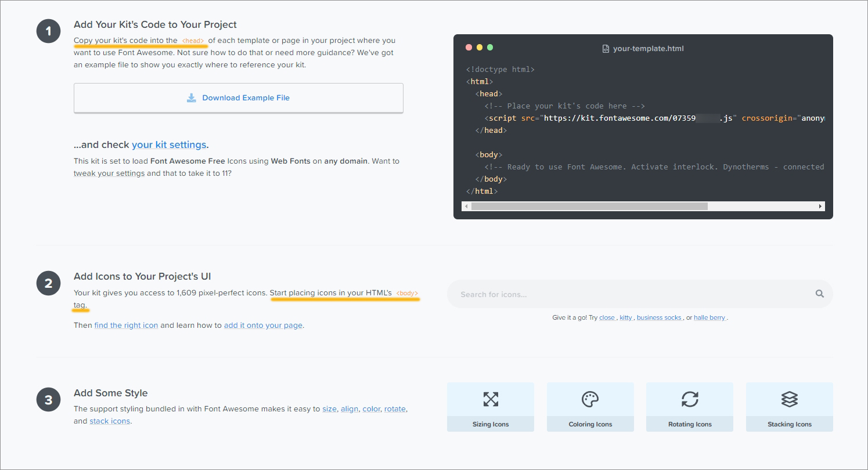Open the 'your kit settings' link
868x470 pixels.
pos(169,144)
